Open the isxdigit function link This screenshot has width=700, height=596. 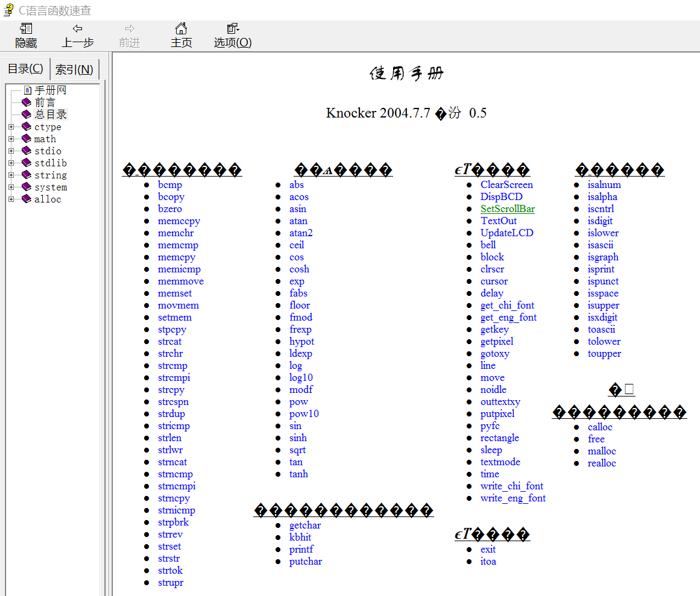pos(602,317)
